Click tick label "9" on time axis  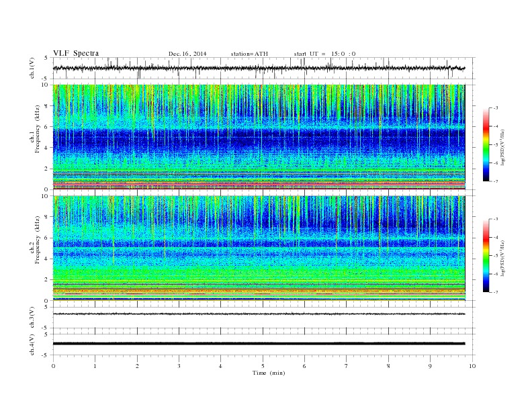[430, 366]
